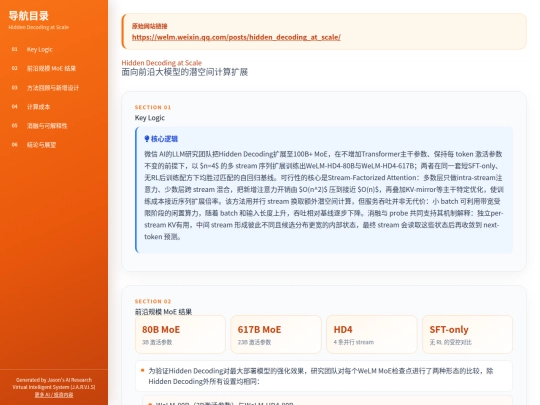Click the core logic paragraph starting 微信 AI的LLM
Image resolution: width=540 pixels, height=405 pixels.
pyautogui.click(x=324, y=195)
